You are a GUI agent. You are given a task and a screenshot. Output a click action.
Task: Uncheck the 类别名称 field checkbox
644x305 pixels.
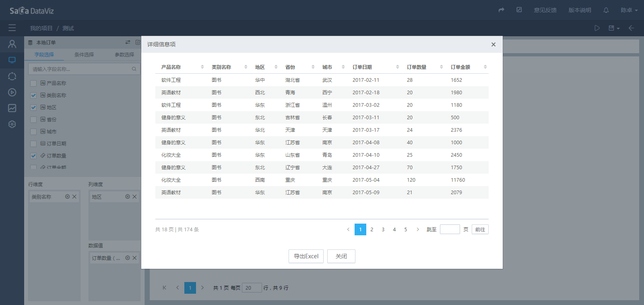coord(33,95)
